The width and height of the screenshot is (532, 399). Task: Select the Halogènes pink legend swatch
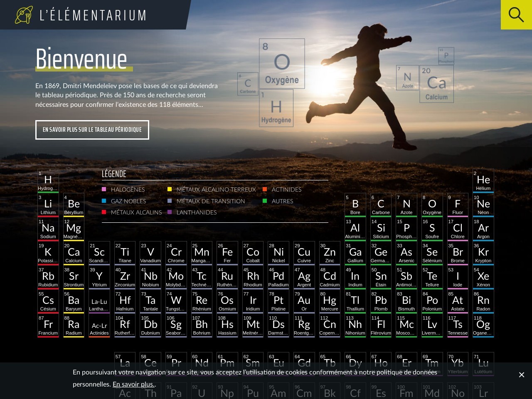tap(104, 189)
